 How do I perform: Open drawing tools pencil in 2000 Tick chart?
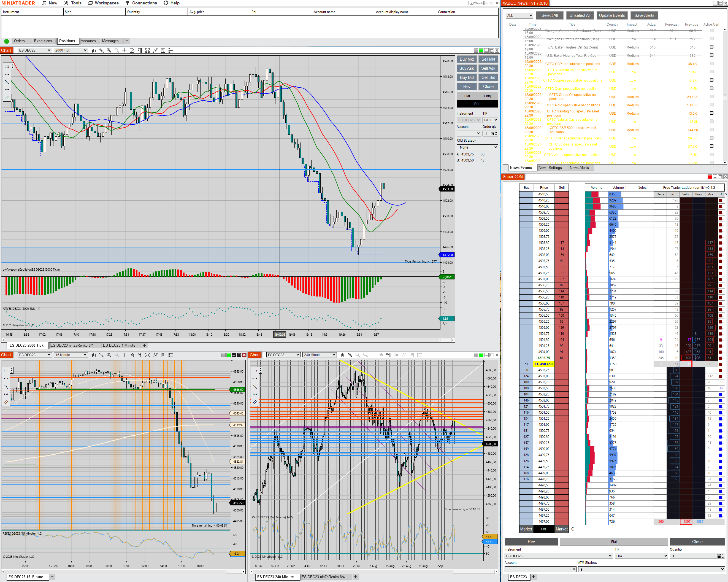click(x=101, y=50)
